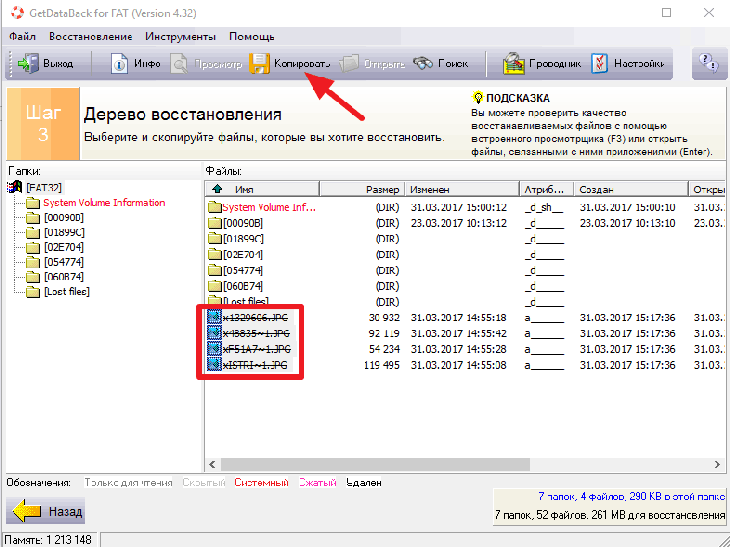730x547 pixels.
Task: Select [01899C] folder in tree
Action: (x=64, y=232)
